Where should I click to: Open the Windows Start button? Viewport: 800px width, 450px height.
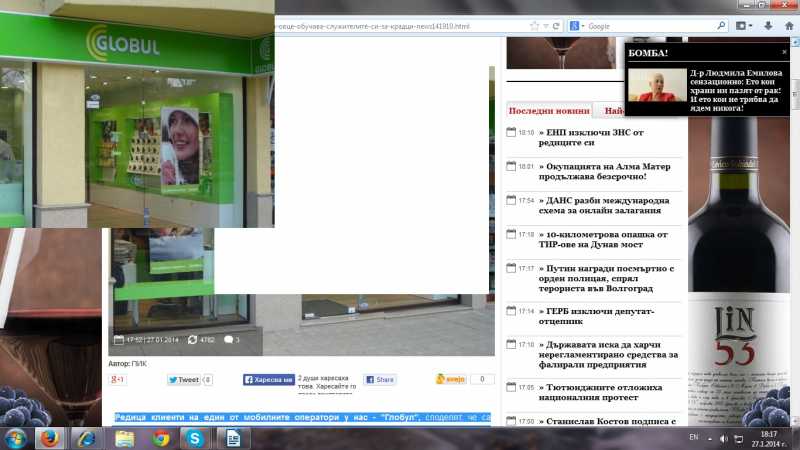15,439
